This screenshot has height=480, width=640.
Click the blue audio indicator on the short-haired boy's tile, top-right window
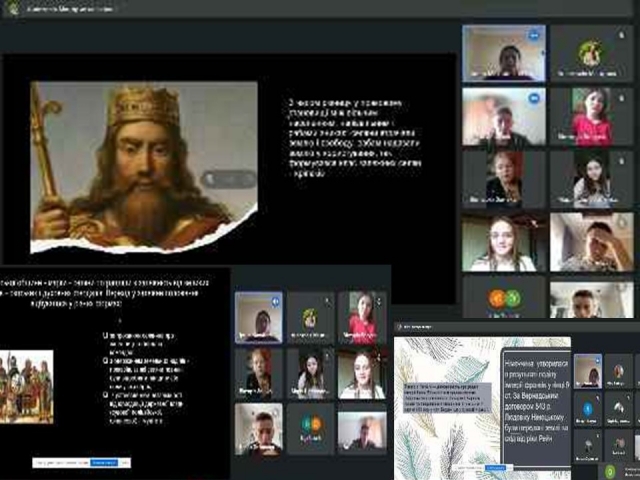534,98
